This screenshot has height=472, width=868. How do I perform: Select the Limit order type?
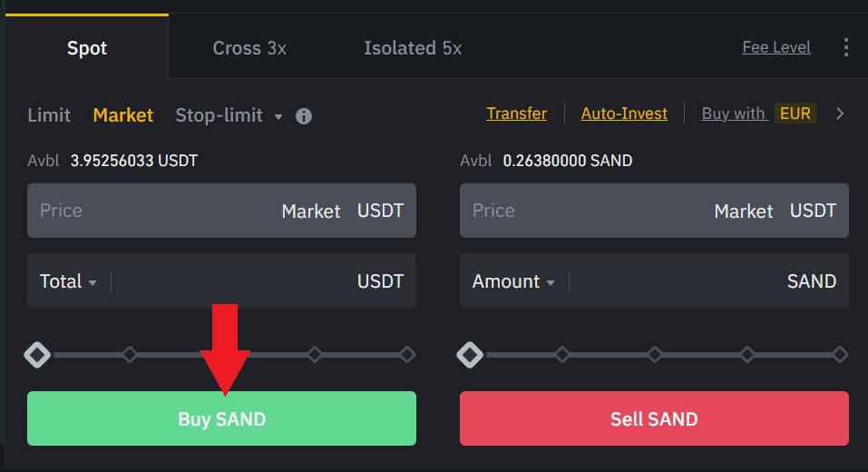(x=49, y=115)
